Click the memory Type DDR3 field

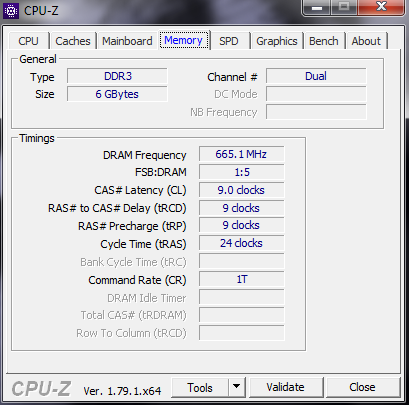click(x=117, y=76)
